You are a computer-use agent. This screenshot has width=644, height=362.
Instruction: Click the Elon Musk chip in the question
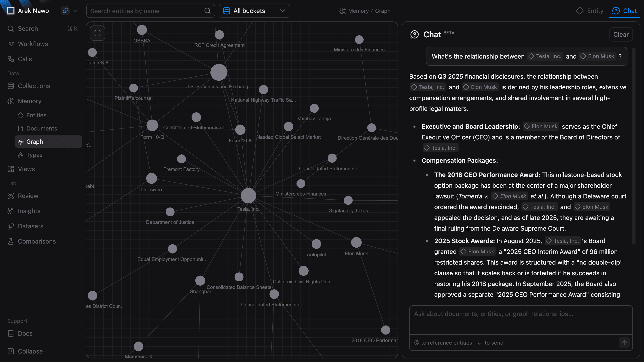pyautogui.click(x=597, y=56)
